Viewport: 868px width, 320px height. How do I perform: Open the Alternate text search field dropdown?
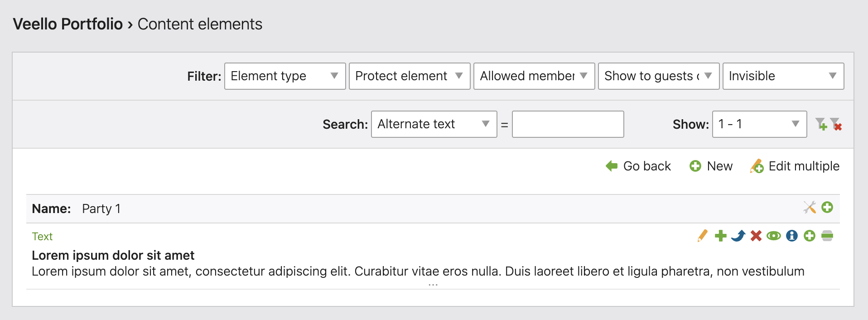434,124
